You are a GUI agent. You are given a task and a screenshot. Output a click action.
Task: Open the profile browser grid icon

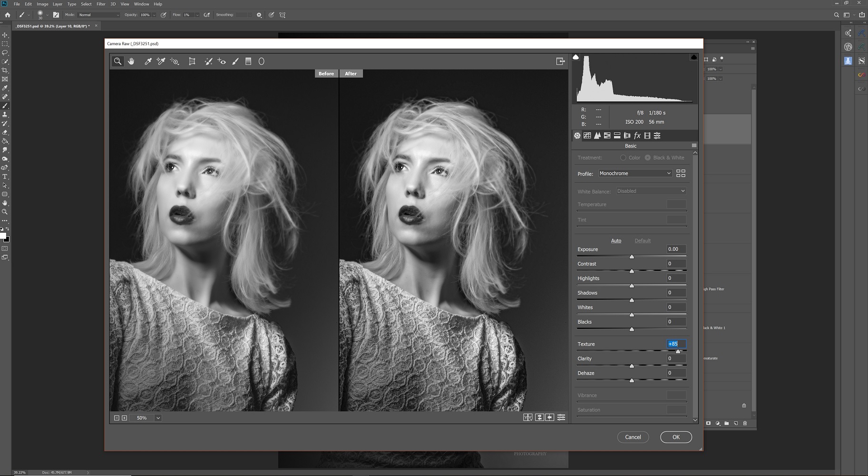click(681, 173)
